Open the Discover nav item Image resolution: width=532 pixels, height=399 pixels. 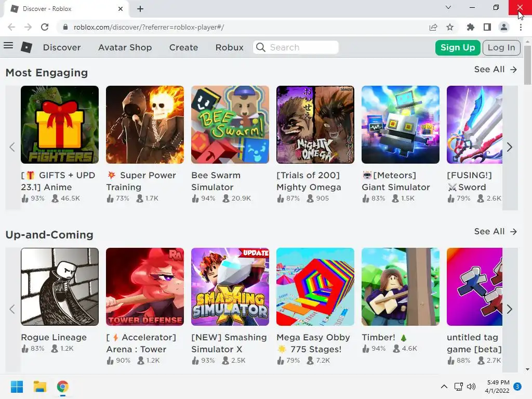(x=62, y=47)
